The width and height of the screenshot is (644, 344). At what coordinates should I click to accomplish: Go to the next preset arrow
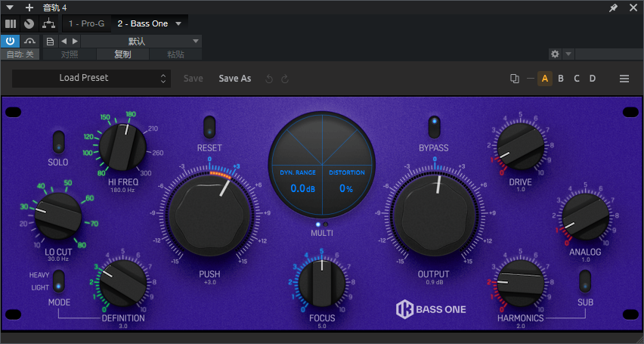(x=75, y=41)
